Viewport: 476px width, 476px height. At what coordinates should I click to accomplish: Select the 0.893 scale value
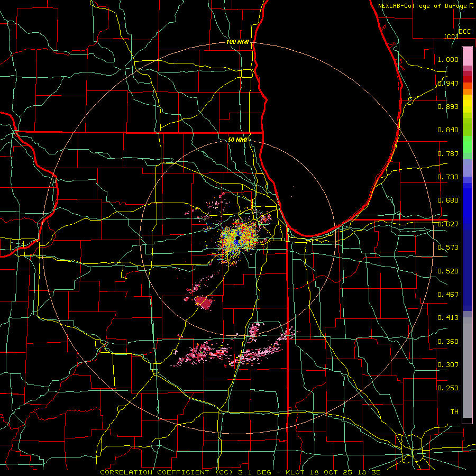[x=448, y=106]
